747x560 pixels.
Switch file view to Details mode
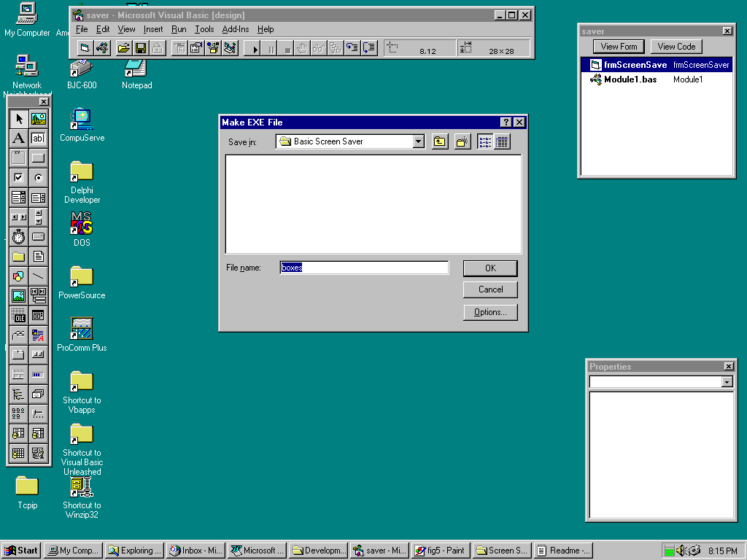pyautogui.click(x=502, y=141)
